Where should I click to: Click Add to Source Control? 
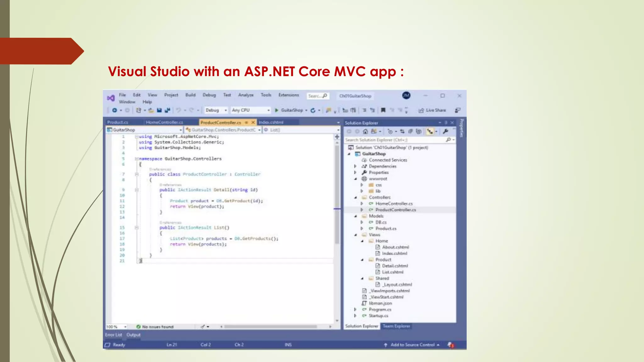click(412, 345)
